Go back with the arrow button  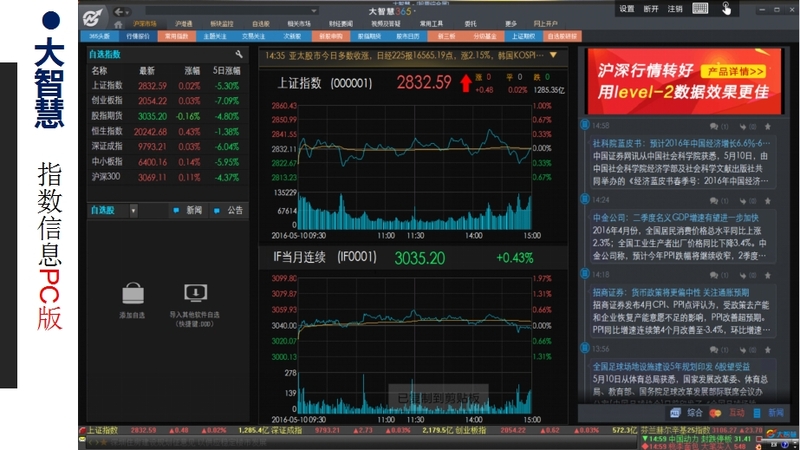click(118, 11)
